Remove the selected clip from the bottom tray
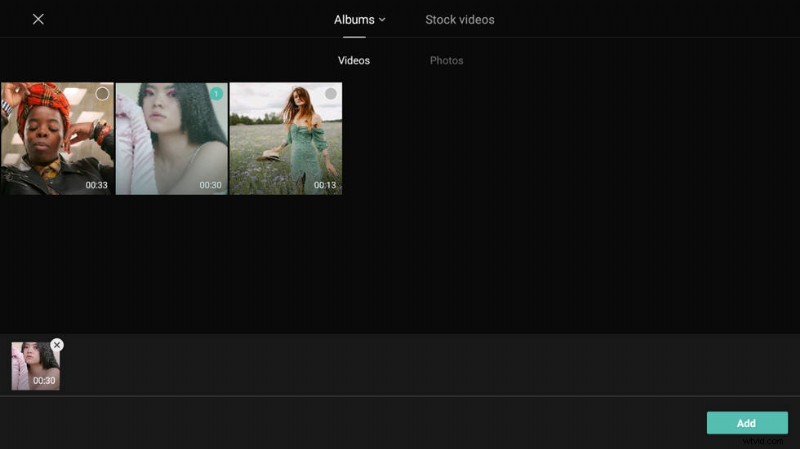 57,345
